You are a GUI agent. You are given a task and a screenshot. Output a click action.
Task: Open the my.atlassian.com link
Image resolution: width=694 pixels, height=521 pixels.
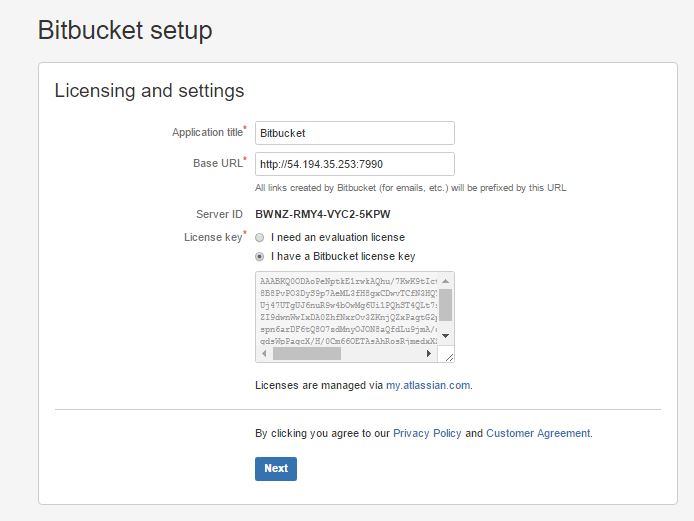point(428,384)
